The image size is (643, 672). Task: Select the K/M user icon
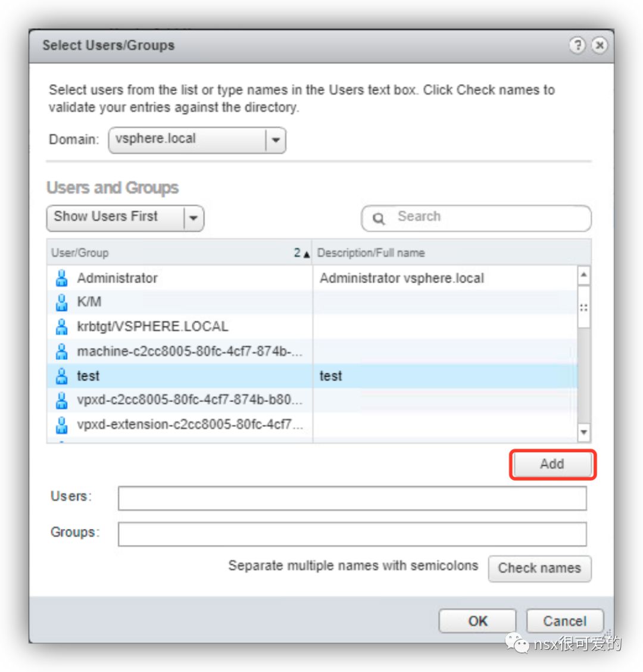coord(62,302)
